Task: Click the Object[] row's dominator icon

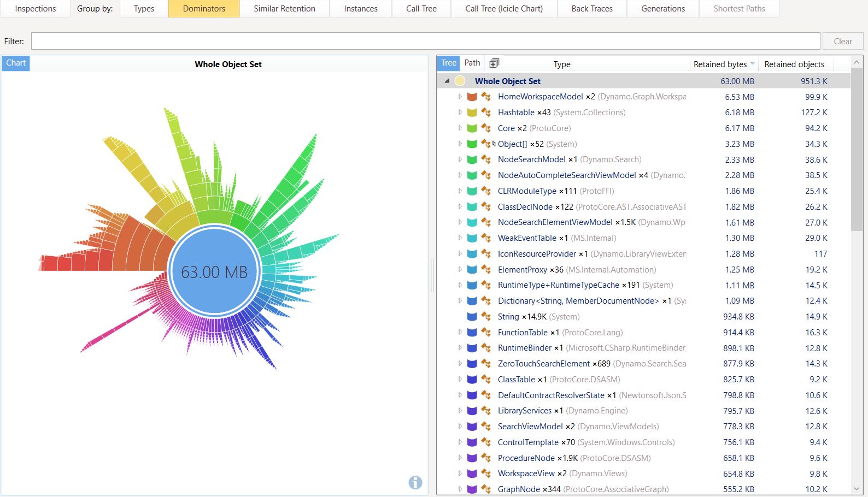Action: pos(486,144)
